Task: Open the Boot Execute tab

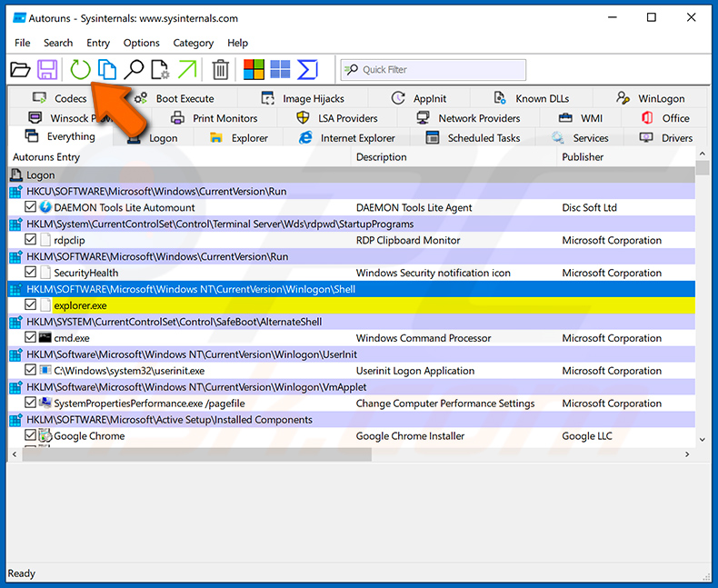Action: coord(174,98)
